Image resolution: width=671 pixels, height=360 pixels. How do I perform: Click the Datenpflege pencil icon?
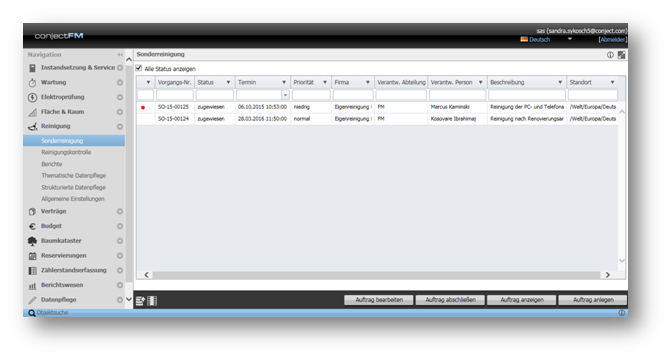tap(32, 300)
